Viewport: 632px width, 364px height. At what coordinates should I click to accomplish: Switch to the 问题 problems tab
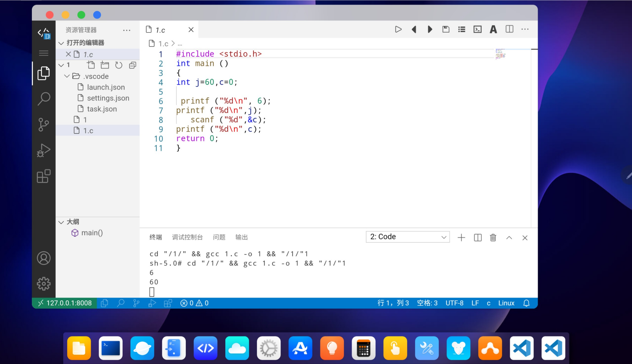[x=219, y=237]
